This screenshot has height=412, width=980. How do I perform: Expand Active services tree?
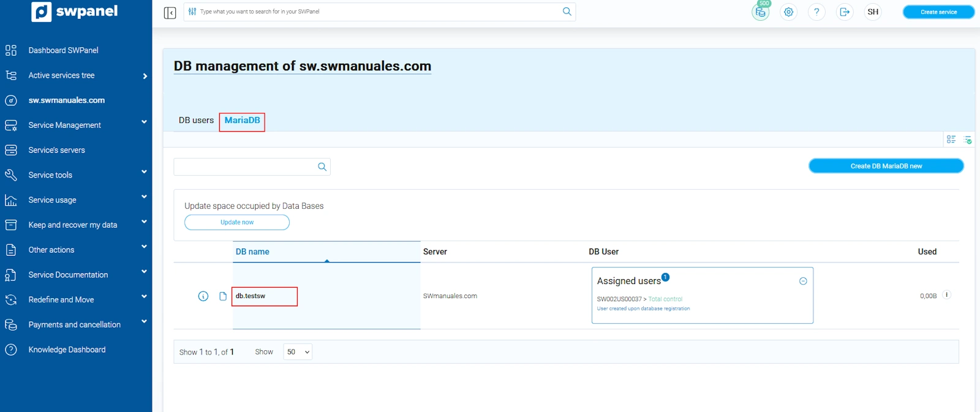145,76
